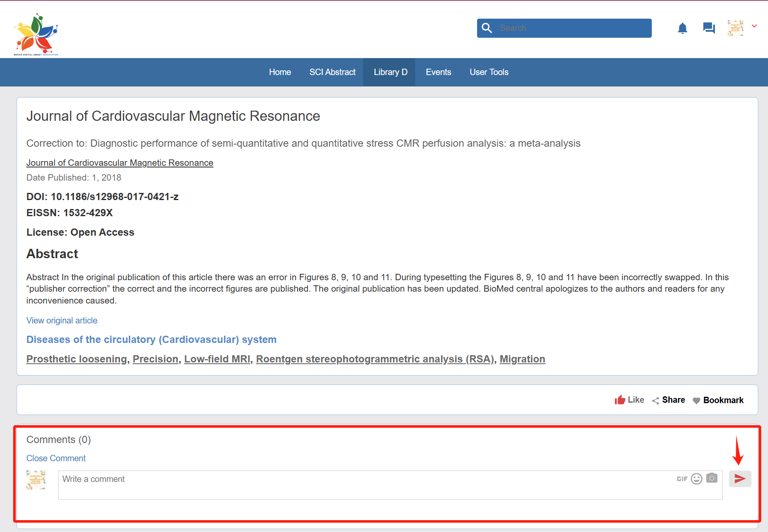Open the chat messages icon
The width and height of the screenshot is (768, 532).
click(x=709, y=28)
